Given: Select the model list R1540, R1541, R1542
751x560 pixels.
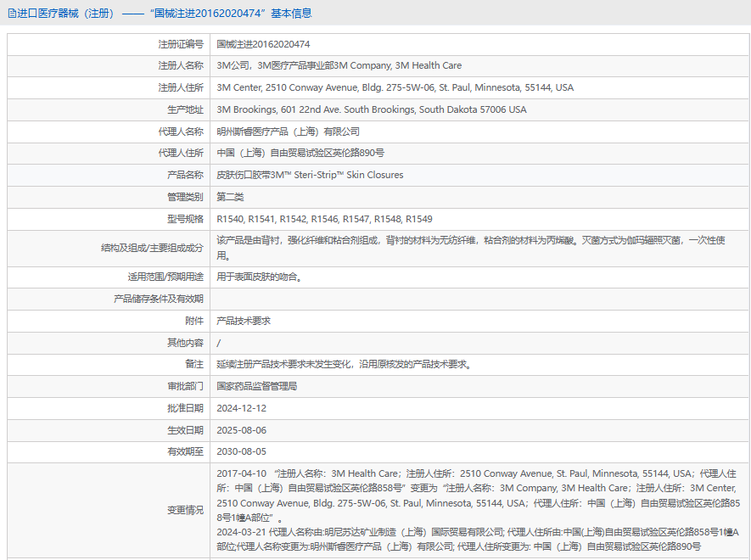Looking at the screenshot, I should click(x=324, y=219).
